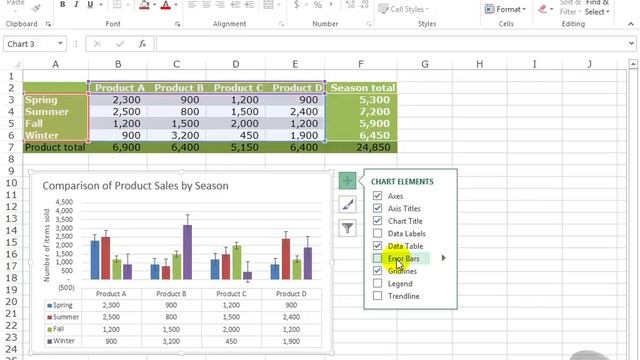Screen dimensions: 640x360
Task: Select chart title 'Comparison of Product Sales by Season'
Action: (136, 186)
